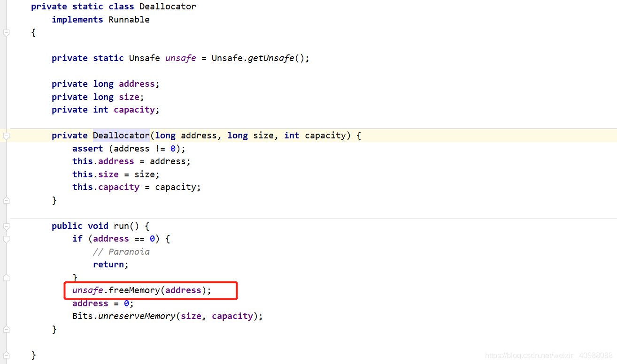617x364 pixels.
Task: Click the 'private int capacity' field declaration
Action: tap(105, 110)
